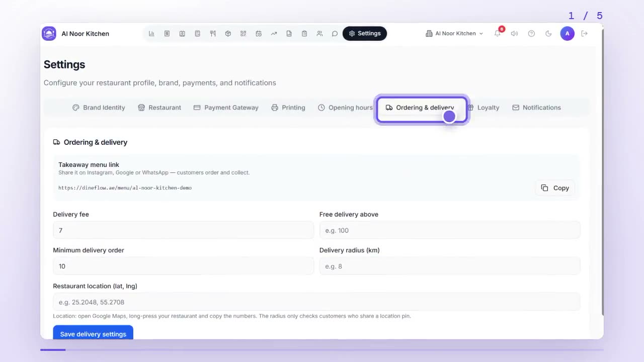The width and height of the screenshot is (644, 362).
Task: Click Save delivery settings button
Action: click(93, 333)
